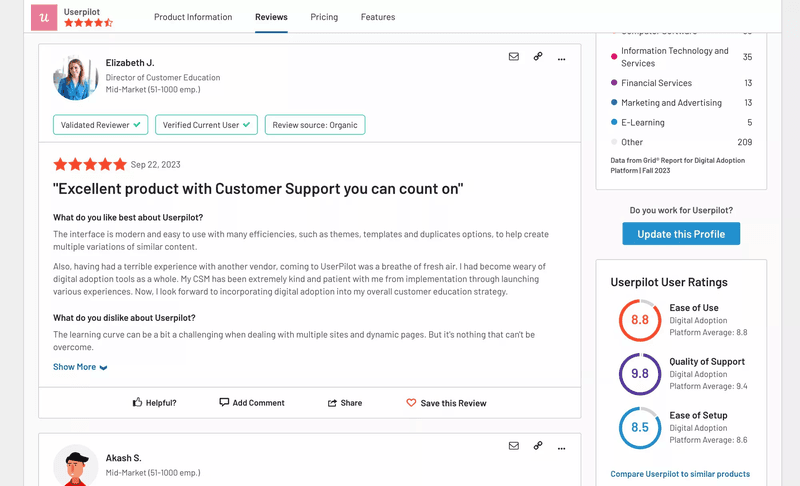The width and height of the screenshot is (800, 486).
Task: Open the review titled Excellent product with Customer Support
Action: point(258,189)
